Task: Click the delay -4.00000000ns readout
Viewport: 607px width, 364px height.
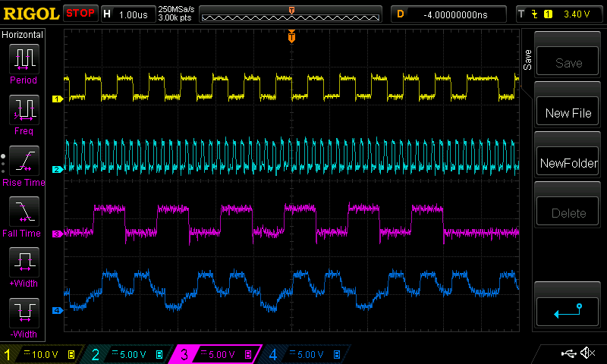Action: (455, 14)
